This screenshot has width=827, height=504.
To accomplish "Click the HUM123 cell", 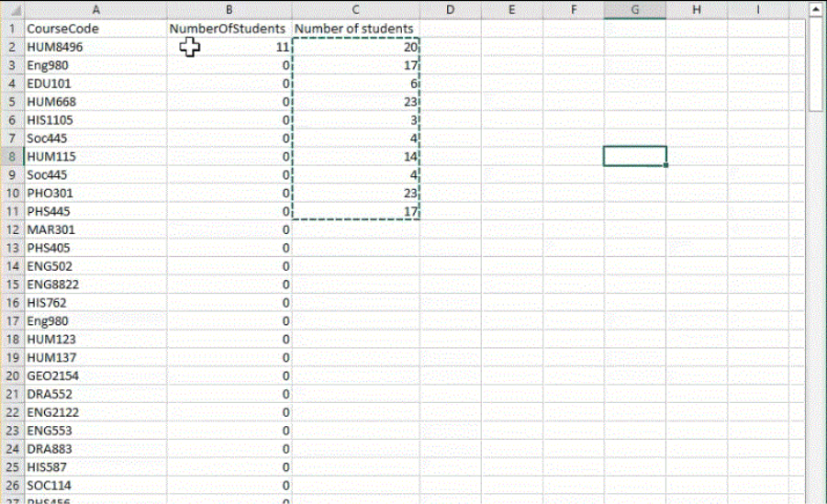I will point(95,340).
